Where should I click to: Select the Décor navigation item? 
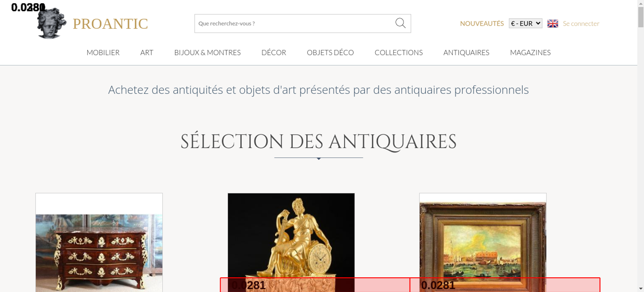274,52
